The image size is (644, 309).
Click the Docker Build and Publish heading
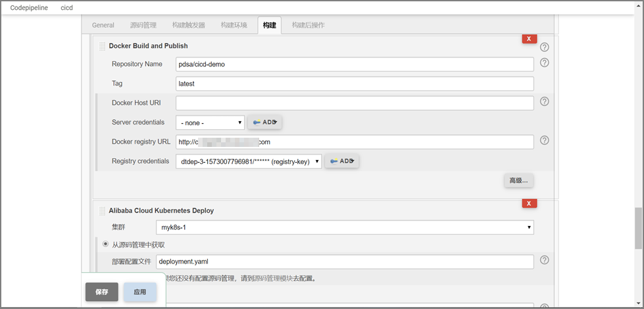point(148,46)
